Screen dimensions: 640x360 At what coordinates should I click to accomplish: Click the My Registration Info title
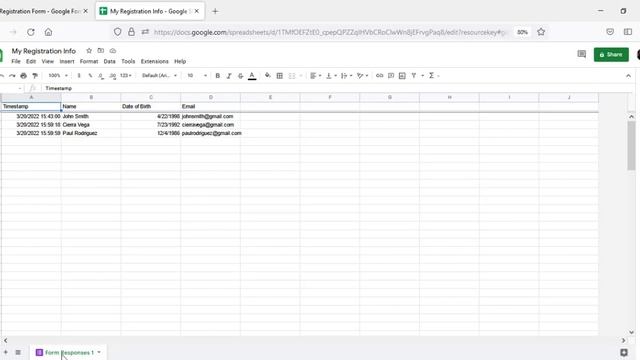tap(44, 51)
